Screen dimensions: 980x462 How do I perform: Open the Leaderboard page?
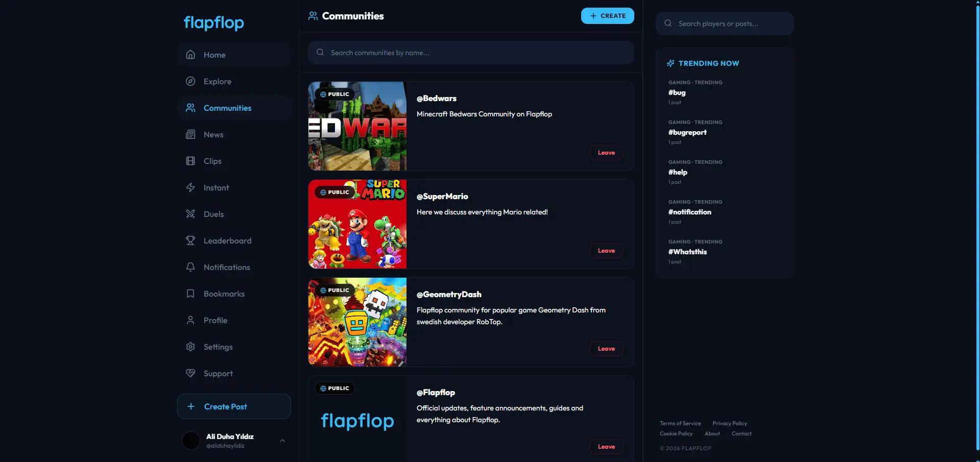click(x=234, y=240)
